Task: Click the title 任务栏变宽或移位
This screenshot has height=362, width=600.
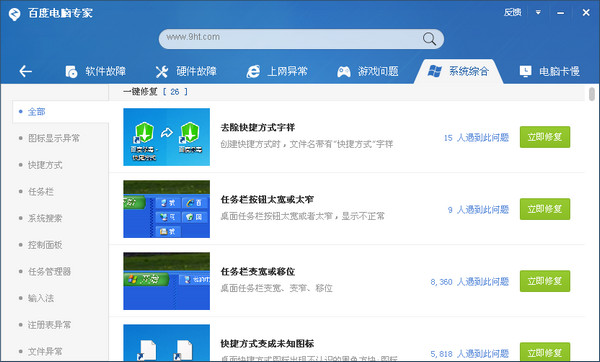Action: pyautogui.click(x=258, y=272)
